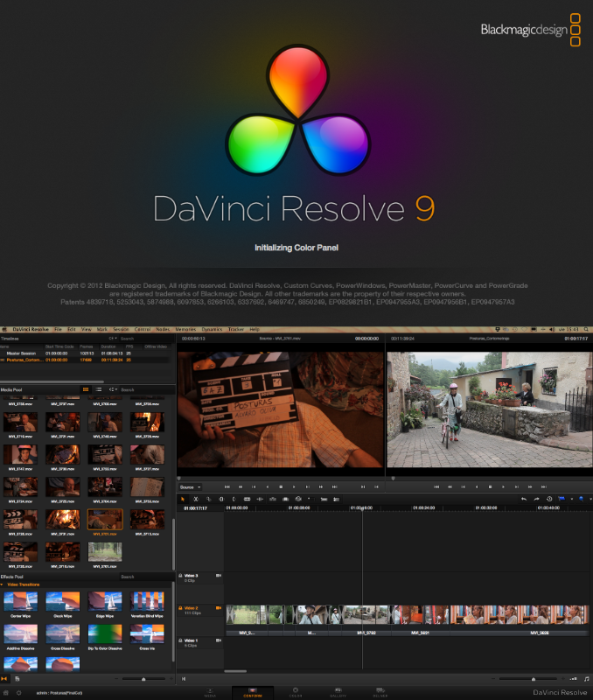Click the blue flag icon
This screenshot has height=700, width=593.
pos(562,499)
